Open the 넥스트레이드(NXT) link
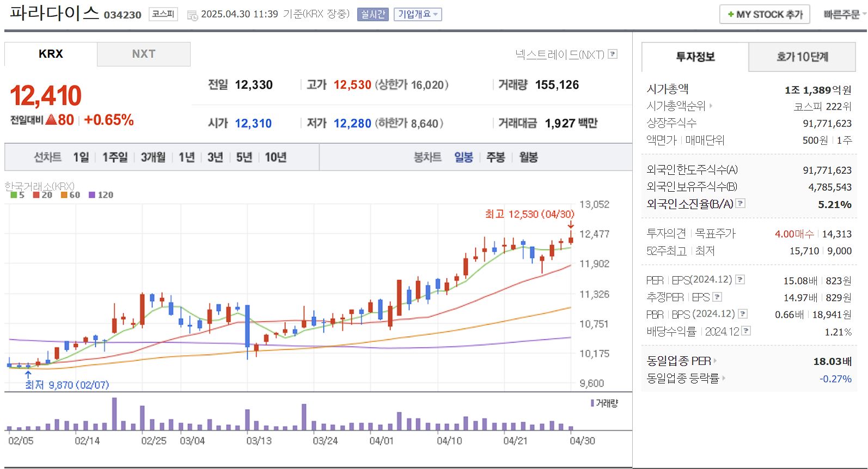The height and width of the screenshot is (469, 868). point(560,54)
